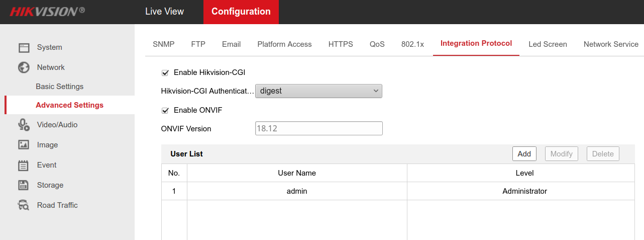Click the User Name column header
644x240 pixels.
tap(297, 173)
